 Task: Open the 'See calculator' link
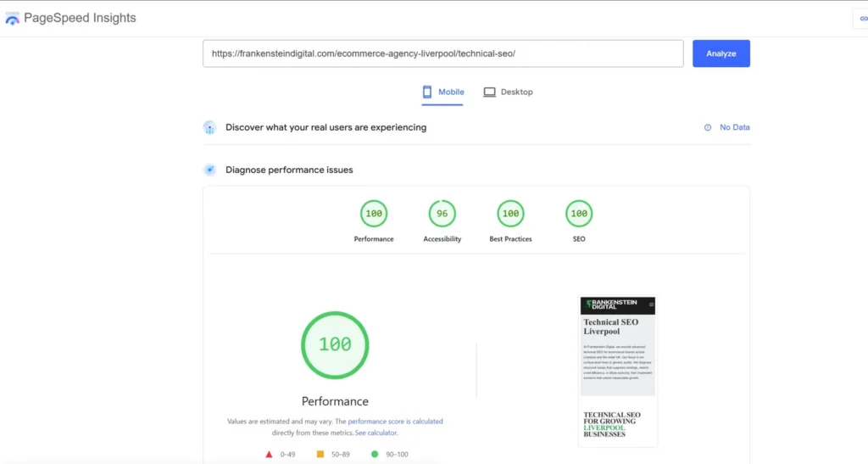(376, 433)
